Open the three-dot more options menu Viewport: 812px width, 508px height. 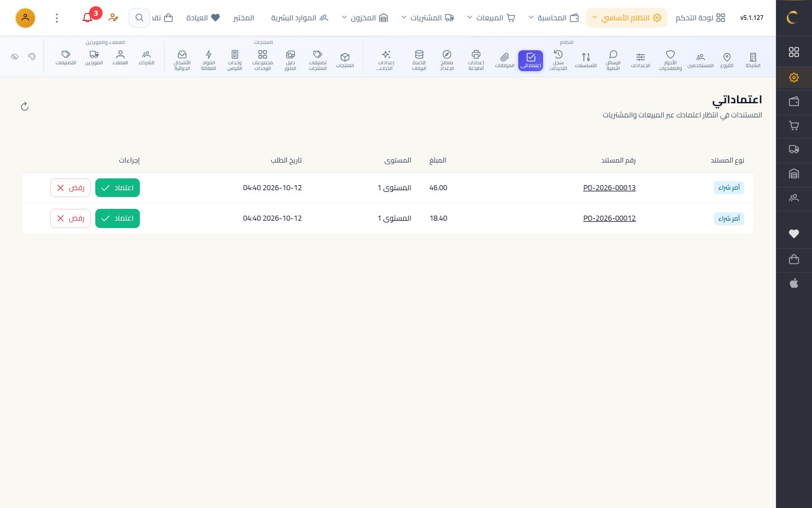click(56, 18)
